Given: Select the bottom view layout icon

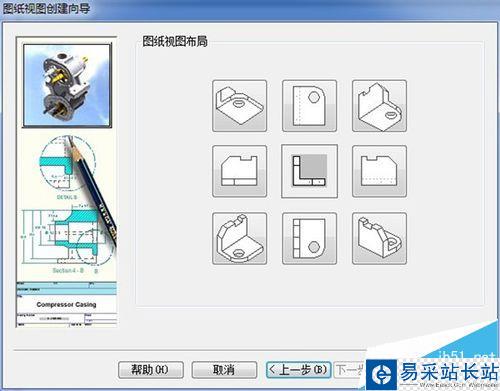Looking at the screenshot, I should pyautogui.click(x=309, y=239).
